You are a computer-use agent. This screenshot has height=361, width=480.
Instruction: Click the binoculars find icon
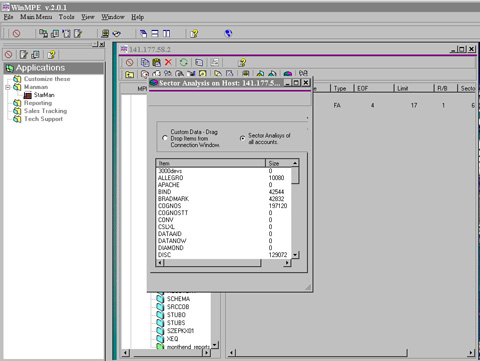pos(303,73)
